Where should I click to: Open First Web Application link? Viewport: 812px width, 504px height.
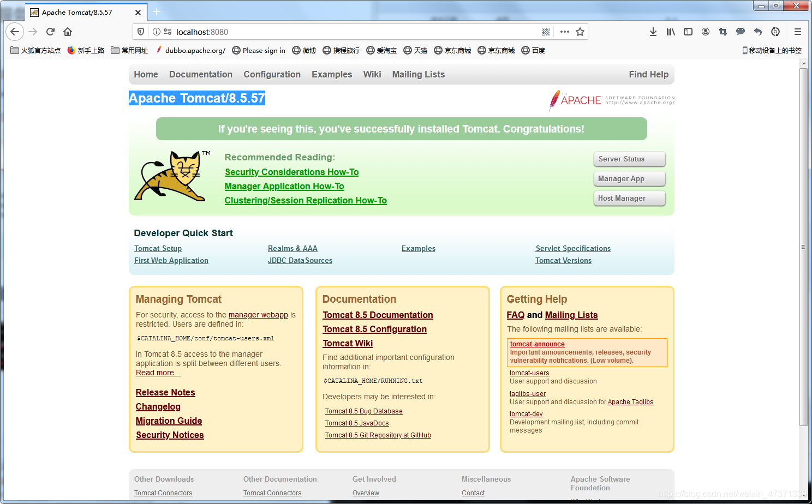tap(171, 260)
